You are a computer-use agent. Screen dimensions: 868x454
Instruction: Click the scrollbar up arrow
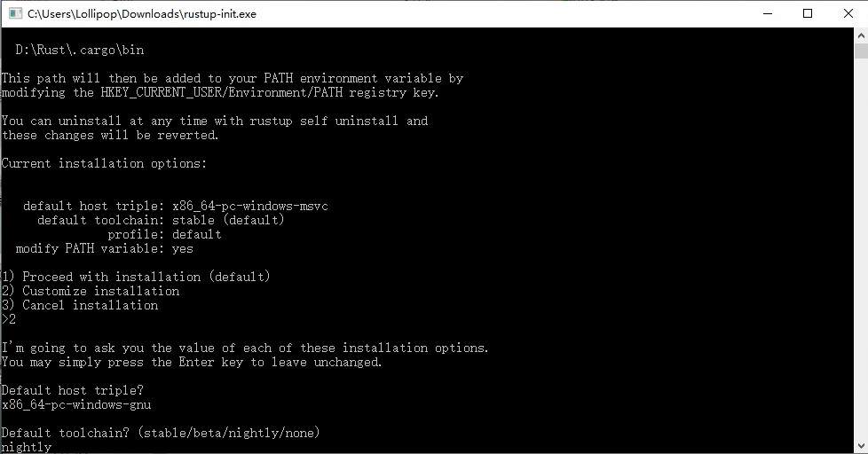pos(861,35)
